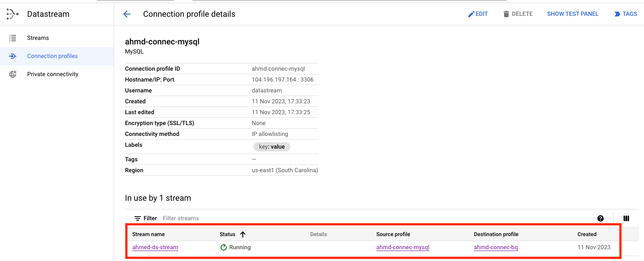Click the Datastream logo icon
The height and width of the screenshot is (261, 644).
(x=12, y=14)
